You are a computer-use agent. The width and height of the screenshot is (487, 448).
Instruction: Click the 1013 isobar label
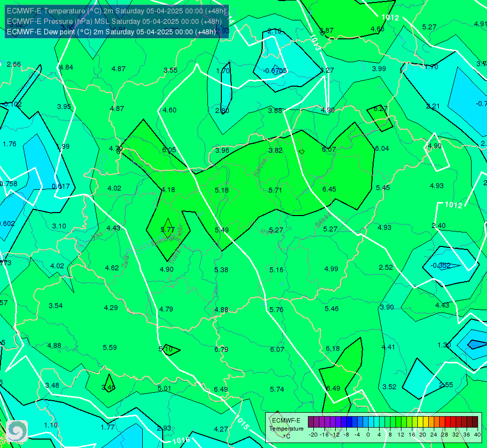pos(315,43)
